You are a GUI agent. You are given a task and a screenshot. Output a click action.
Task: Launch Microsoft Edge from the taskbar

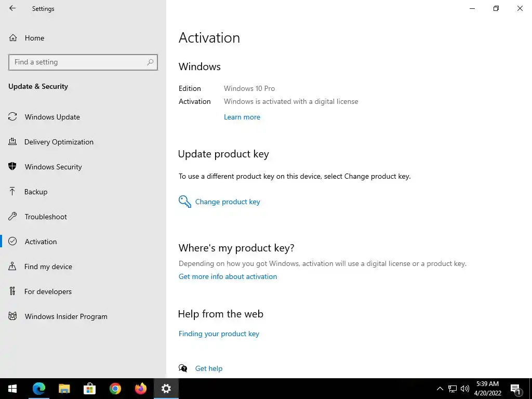click(38, 389)
